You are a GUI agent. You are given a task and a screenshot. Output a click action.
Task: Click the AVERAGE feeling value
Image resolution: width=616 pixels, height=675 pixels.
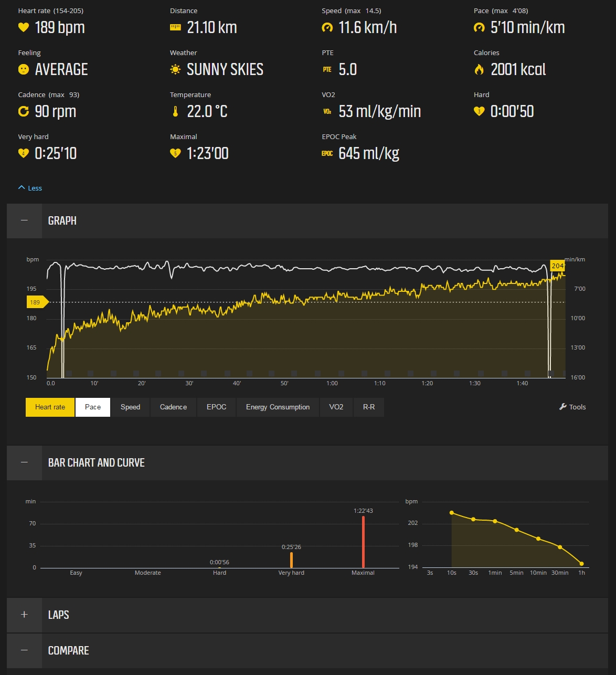click(61, 69)
